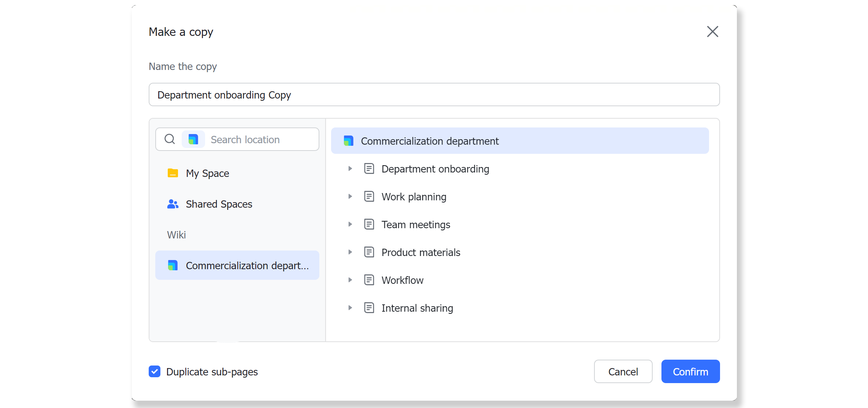Select My Space in the location list
Image resolution: width=868 pixels, height=408 pixels.
coord(207,173)
